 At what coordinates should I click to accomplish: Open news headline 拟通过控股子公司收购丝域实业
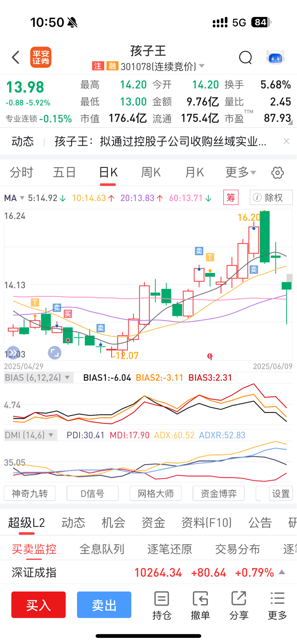160,141
